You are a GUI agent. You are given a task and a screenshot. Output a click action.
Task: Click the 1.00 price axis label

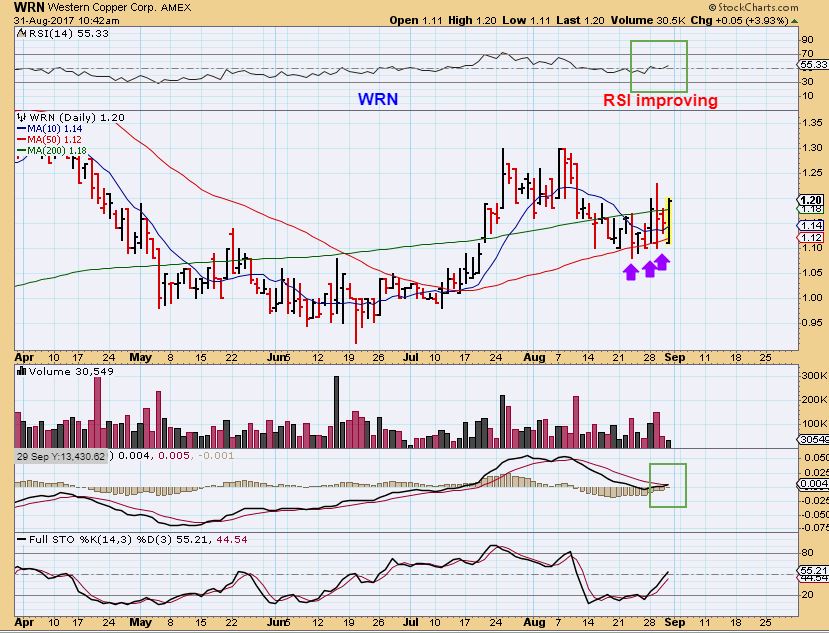[812, 298]
